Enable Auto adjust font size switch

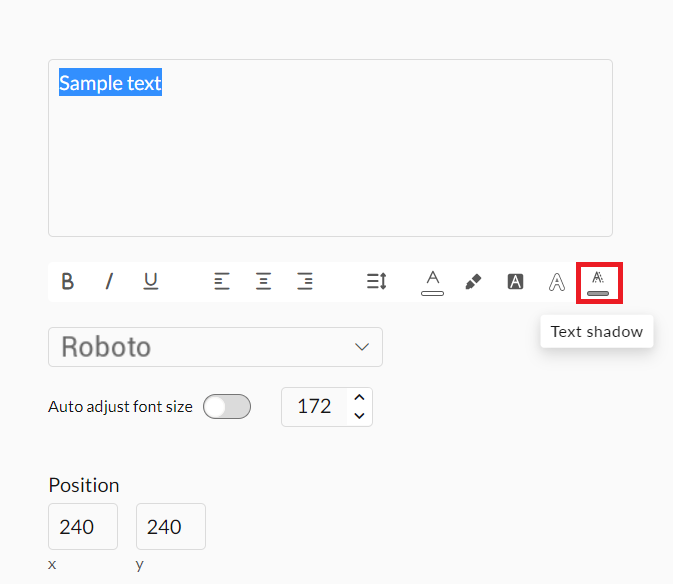click(x=227, y=407)
